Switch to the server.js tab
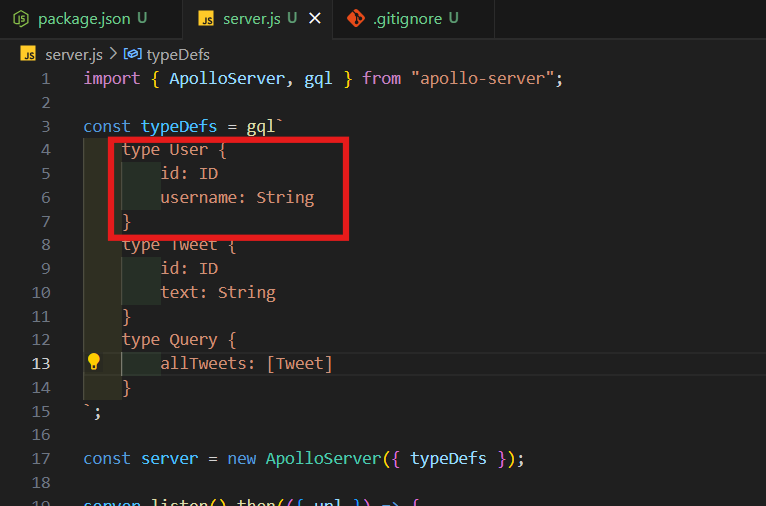Image resolution: width=766 pixels, height=506 pixels. (257, 19)
